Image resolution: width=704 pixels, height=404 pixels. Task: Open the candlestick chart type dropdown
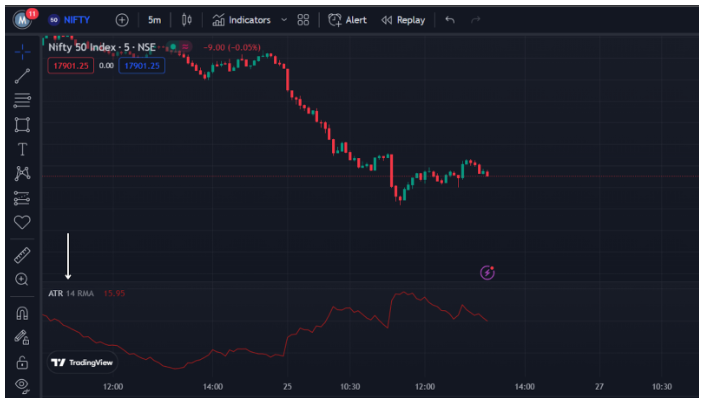[186, 19]
